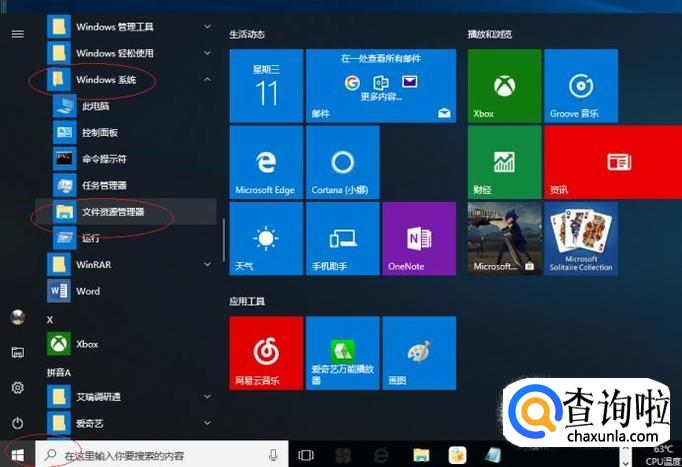Image resolution: width=682 pixels, height=467 pixels.
Task: Click the search box microphone icon
Action: 273,455
